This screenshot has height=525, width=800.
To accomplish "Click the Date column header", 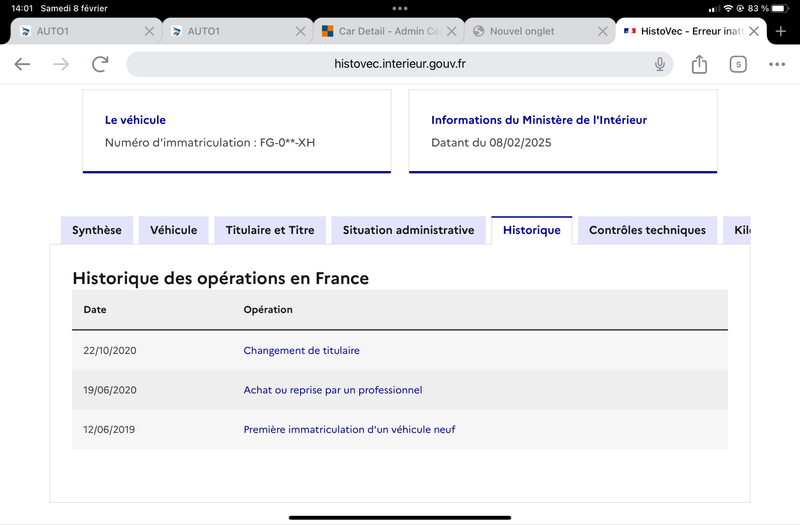I will [x=95, y=310].
